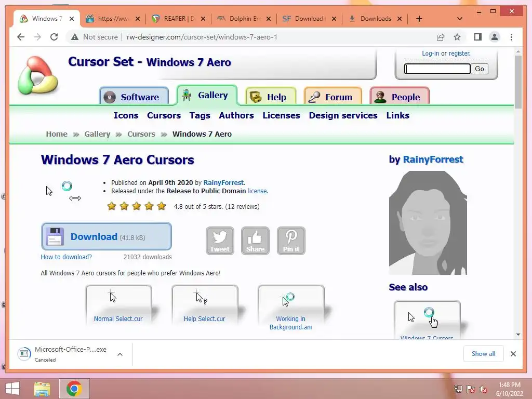Viewport: 532px width, 399px height.
Task: Open Authors in the submenu
Action: (x=236, y=115)
